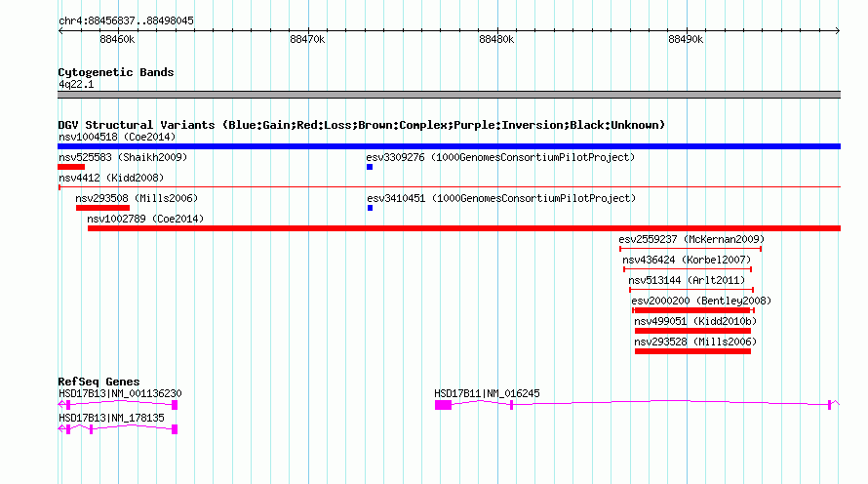The height and width of the screenshot is (484, 868).
Task: Click the HSD17B13|NM_001136230 gene label
Action: tap(120, 393)
